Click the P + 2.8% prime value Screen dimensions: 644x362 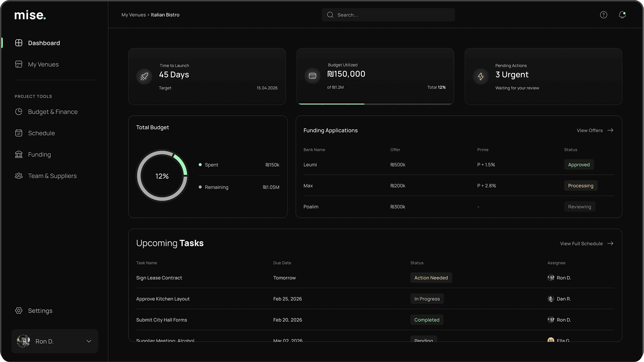tap(487, 186)
